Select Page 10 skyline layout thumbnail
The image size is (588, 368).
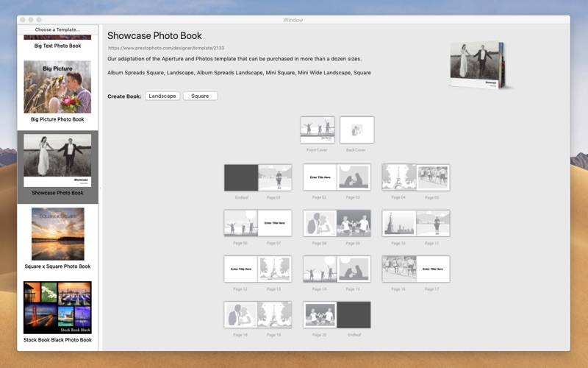tap(399, 224)
